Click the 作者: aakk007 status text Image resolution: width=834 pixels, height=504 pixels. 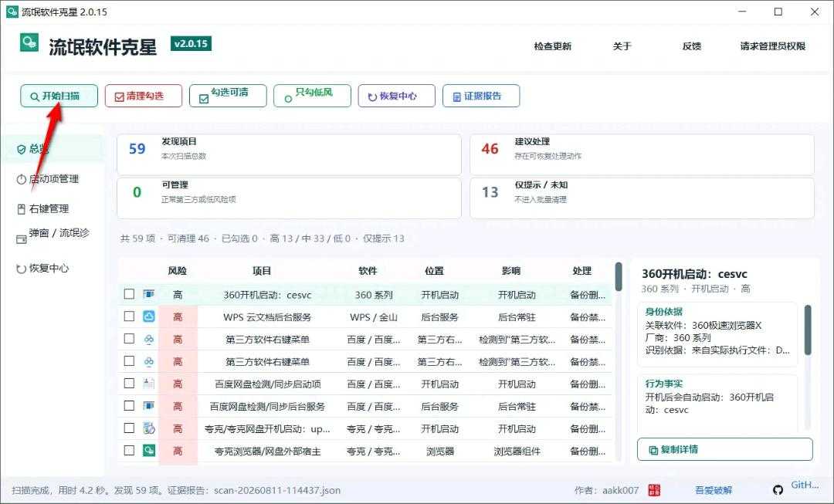[607, 490]
